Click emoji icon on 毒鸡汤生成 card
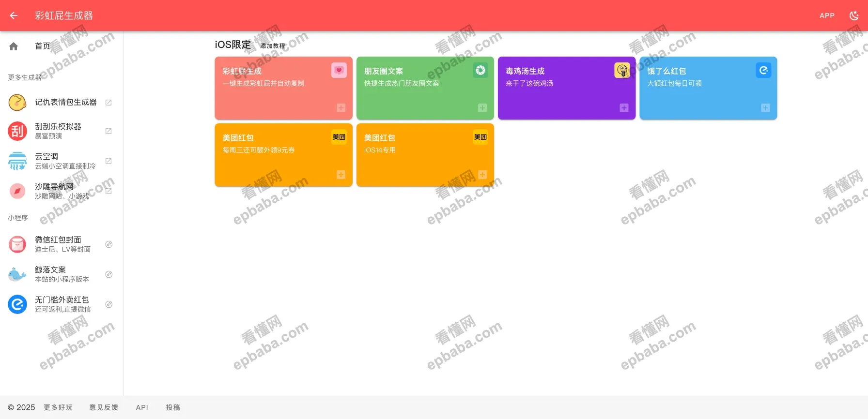The width and height of the screenshot is (868, 419). [622, 70]
